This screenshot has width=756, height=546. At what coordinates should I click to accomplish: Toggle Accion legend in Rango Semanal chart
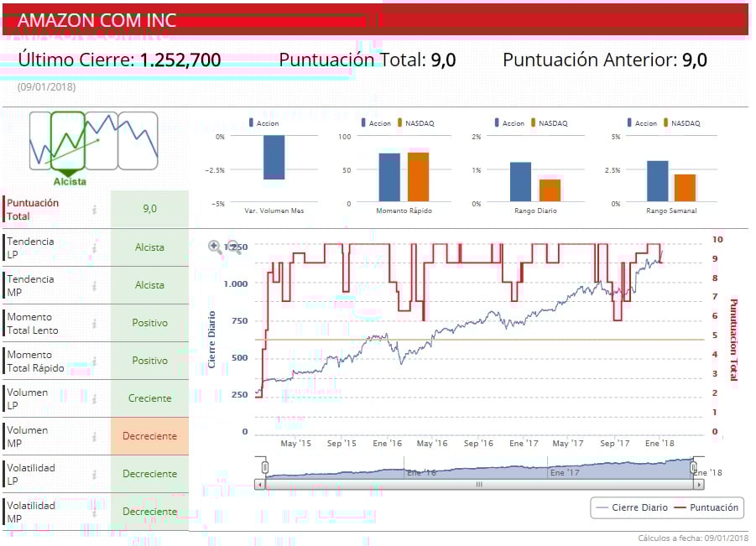coord(642,123)
